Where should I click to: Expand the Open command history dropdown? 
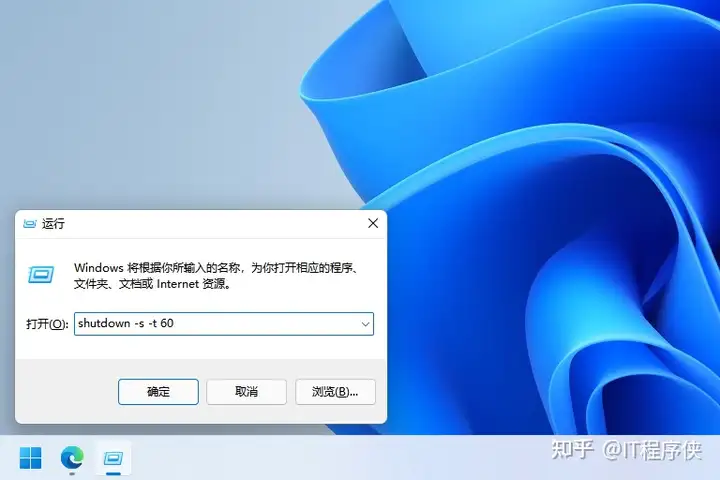[365, 324]
